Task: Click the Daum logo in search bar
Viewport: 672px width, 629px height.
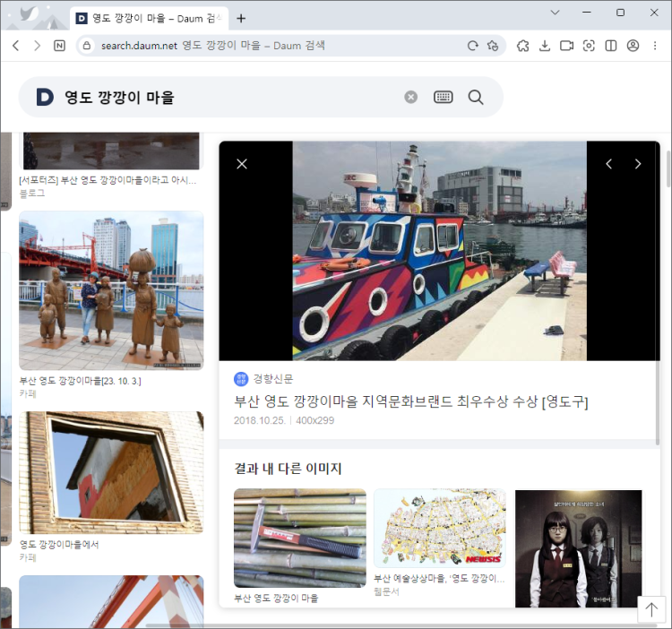Action: pos(45,97)
